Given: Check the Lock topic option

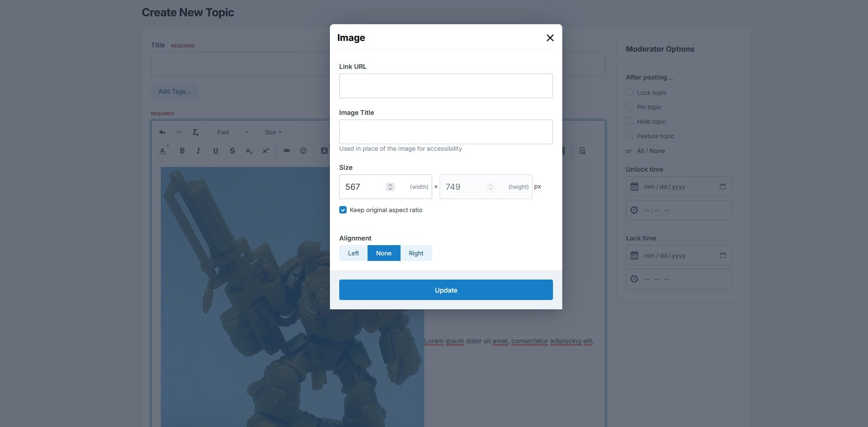Looking at the screenshot, I should pos(630,93).
